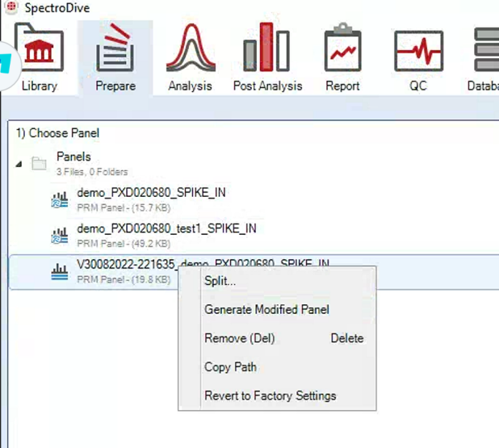Select the demo_PXD020680_SPIKE_IN panel name
The image size is (499, 448).
151,192
